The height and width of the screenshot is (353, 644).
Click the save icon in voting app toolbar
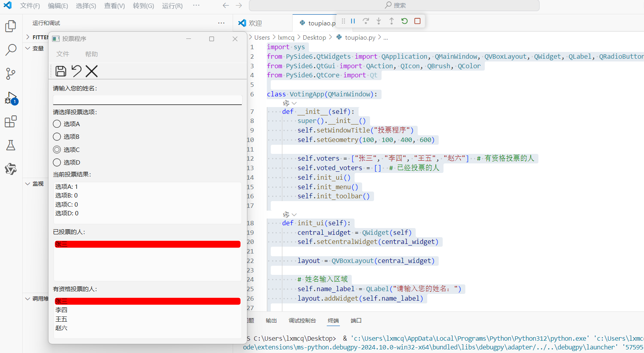click(61, 71)
